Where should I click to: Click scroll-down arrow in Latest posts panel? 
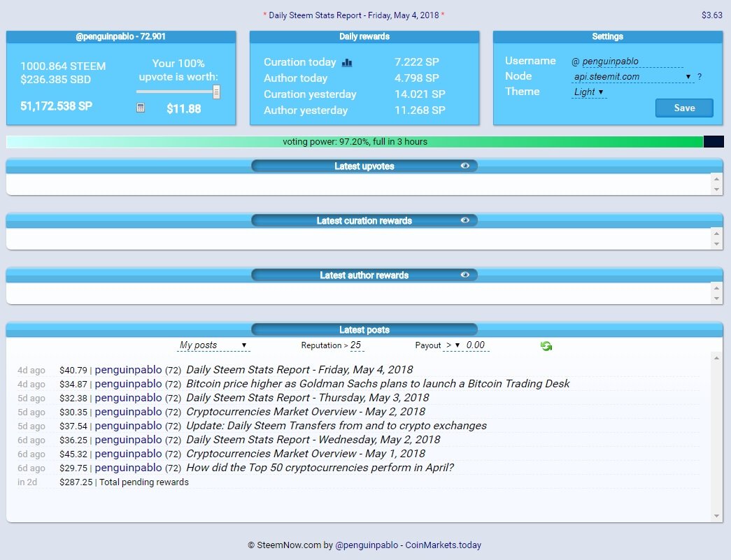(716, 516)
